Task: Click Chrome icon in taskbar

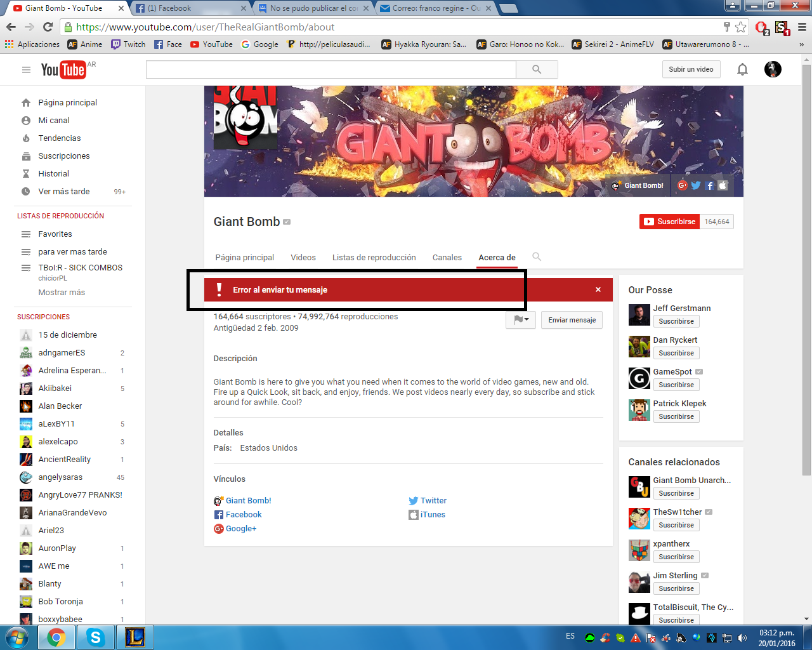Action: click(56, 637)
